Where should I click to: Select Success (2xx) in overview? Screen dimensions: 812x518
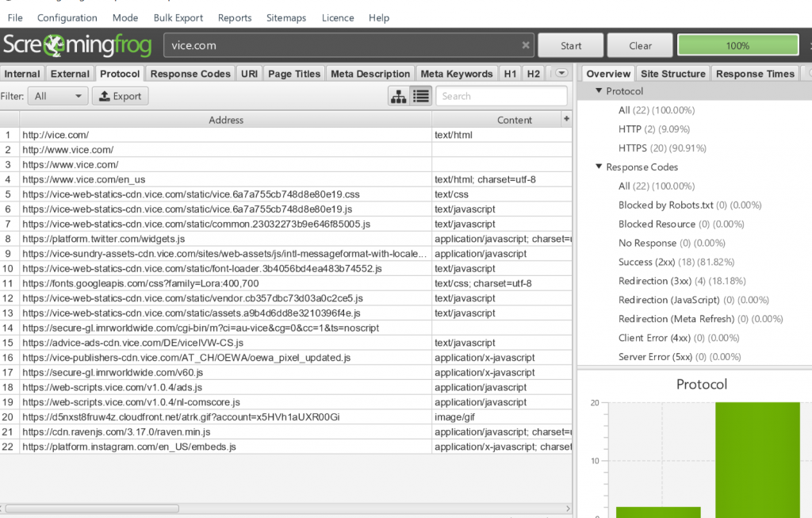(x=676, y=262)
